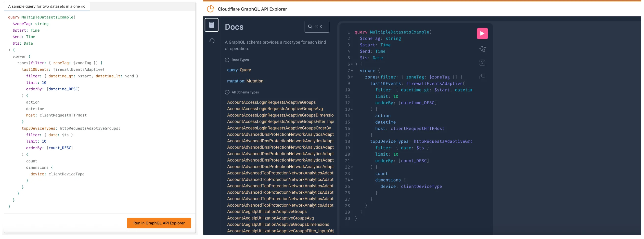The height and width of the screenshot is (239, 644).
Task: Click the magnifier icon in the search box
Action: click(x=310, y=27)
